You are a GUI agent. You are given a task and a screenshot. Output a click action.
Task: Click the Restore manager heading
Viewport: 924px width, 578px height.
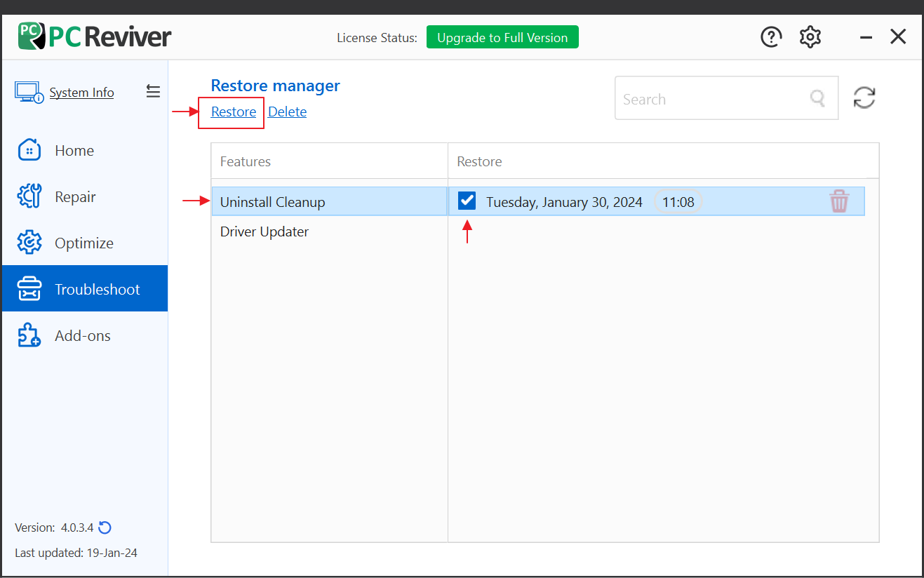[x=275, y=86]
